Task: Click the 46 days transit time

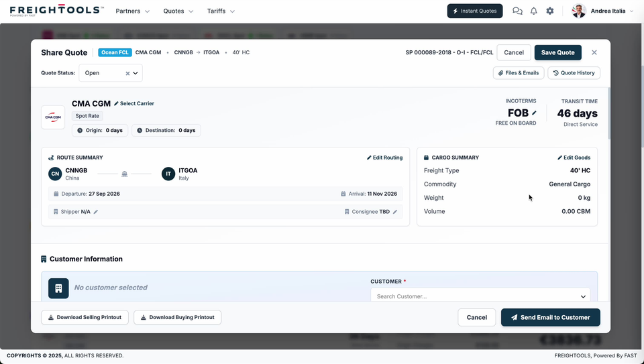Action: click(x=577, y=113)
